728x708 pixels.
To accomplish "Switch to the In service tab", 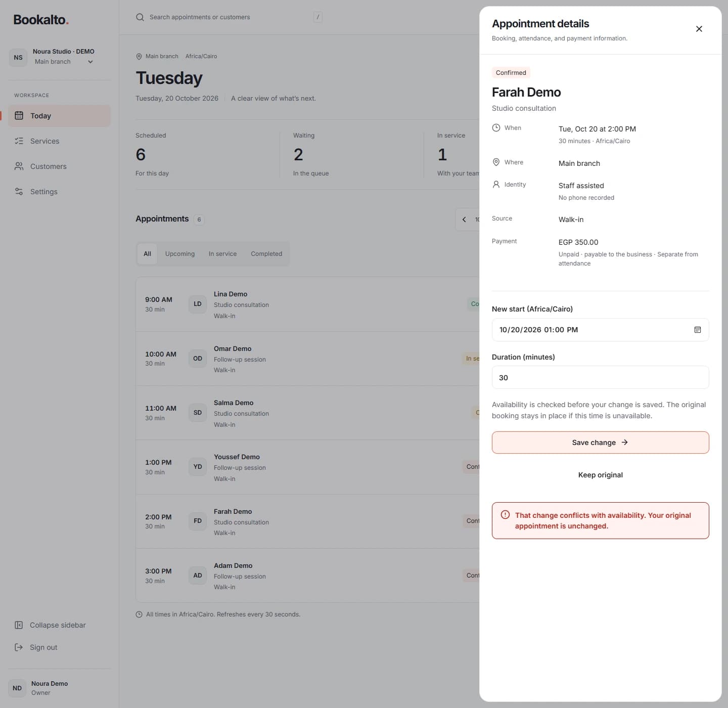I will [222, 254].
